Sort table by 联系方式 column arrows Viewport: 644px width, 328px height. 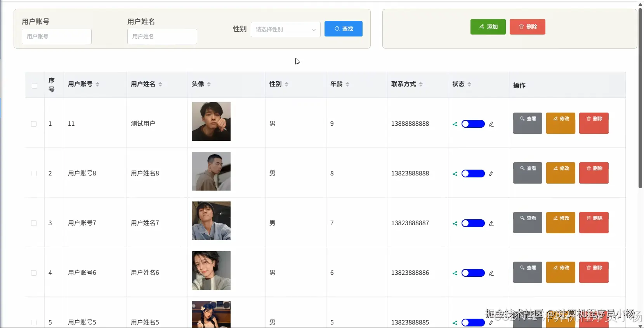click(x=421, y=84)
